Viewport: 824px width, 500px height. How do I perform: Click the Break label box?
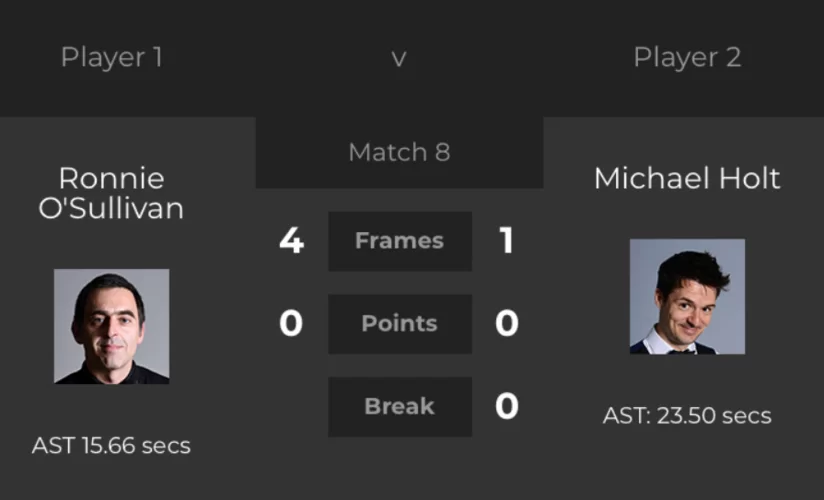400,406
